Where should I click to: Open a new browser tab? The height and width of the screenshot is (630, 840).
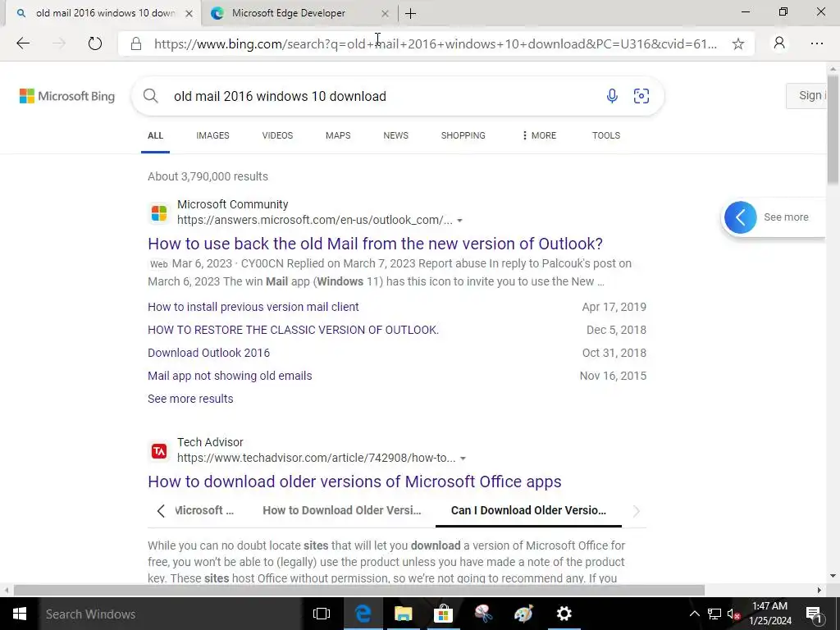click(x=411, y=13)
